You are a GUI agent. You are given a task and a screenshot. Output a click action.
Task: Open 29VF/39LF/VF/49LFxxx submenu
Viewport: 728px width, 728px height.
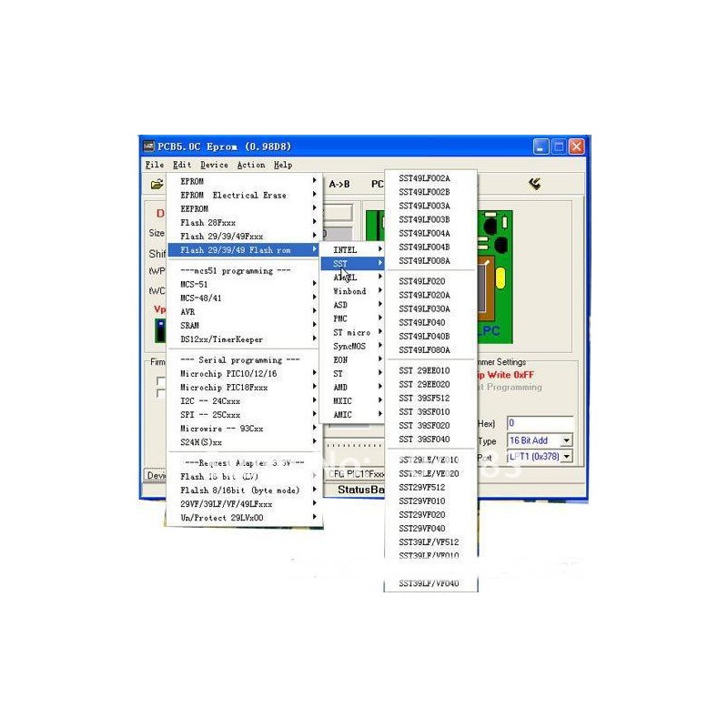pyautogui.click(x=244, y=504)
